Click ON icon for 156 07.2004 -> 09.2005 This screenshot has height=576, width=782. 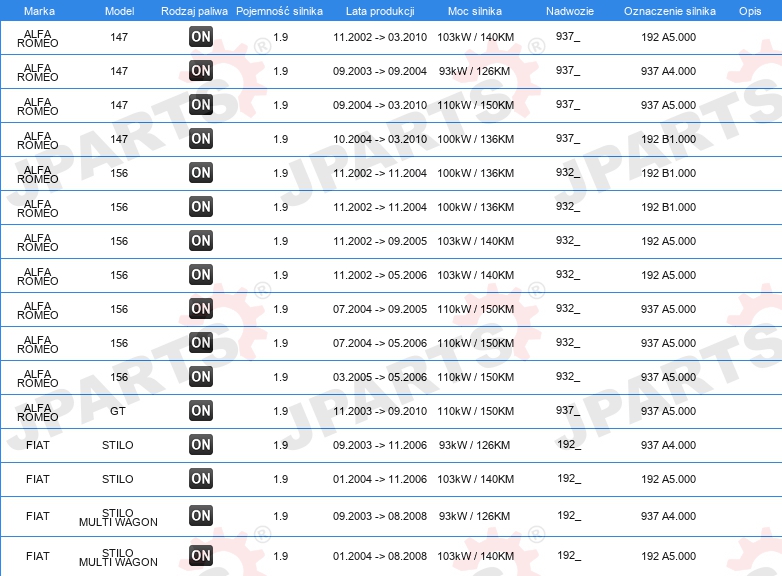click(x=201, y=309)
